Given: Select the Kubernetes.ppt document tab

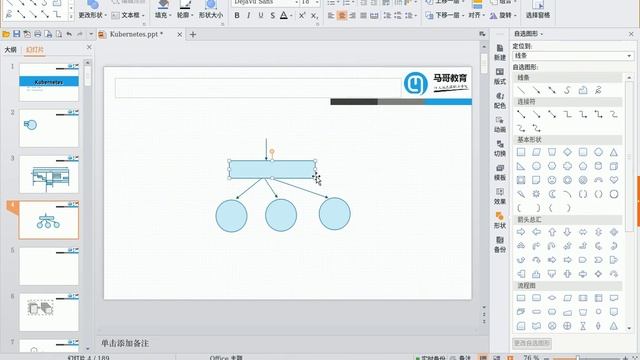Looking at the screenshot, I should (x=136, y=34).
